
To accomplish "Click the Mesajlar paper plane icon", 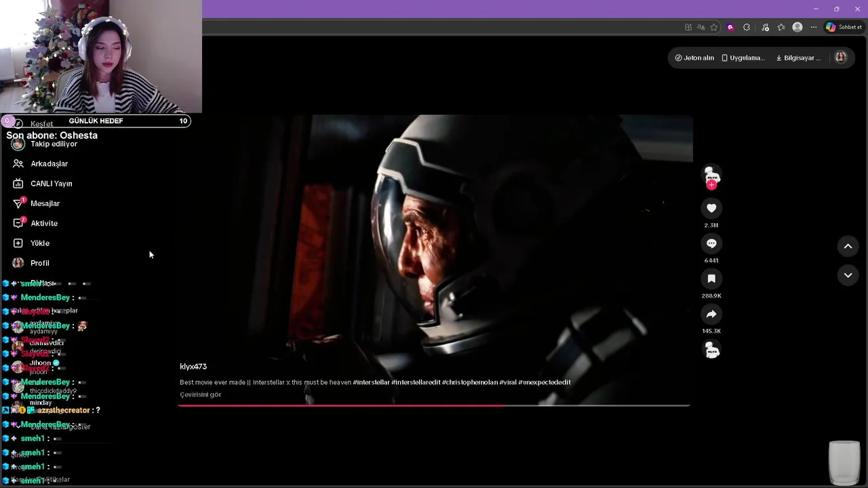I will [18, 203].
